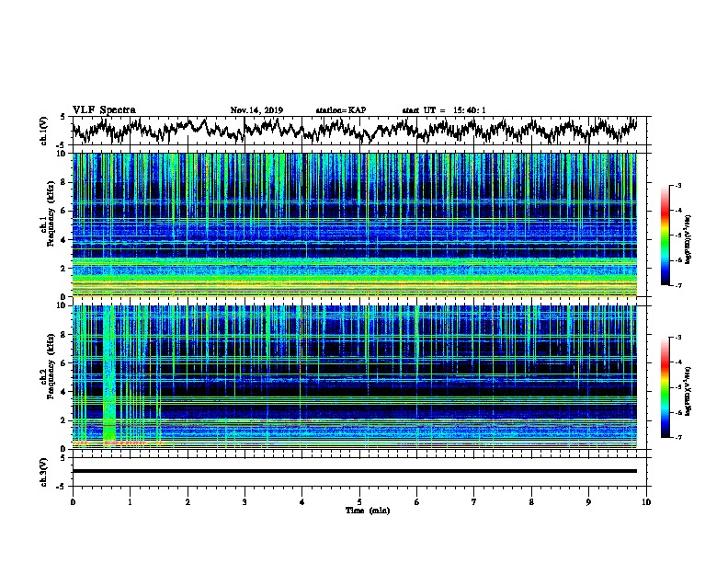This screenshot has width=728, height=563.
Task: Click the "-7" label on ch.2 color scale
Action: [677, 438]
